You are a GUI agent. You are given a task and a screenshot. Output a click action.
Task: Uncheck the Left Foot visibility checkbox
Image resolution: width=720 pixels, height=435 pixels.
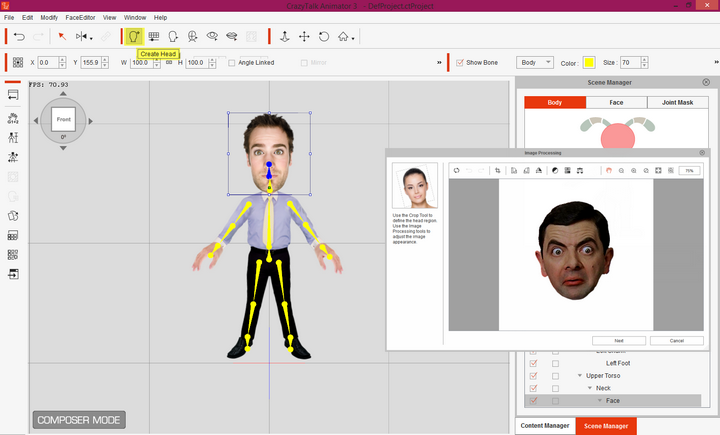click(x=533, y=363)
